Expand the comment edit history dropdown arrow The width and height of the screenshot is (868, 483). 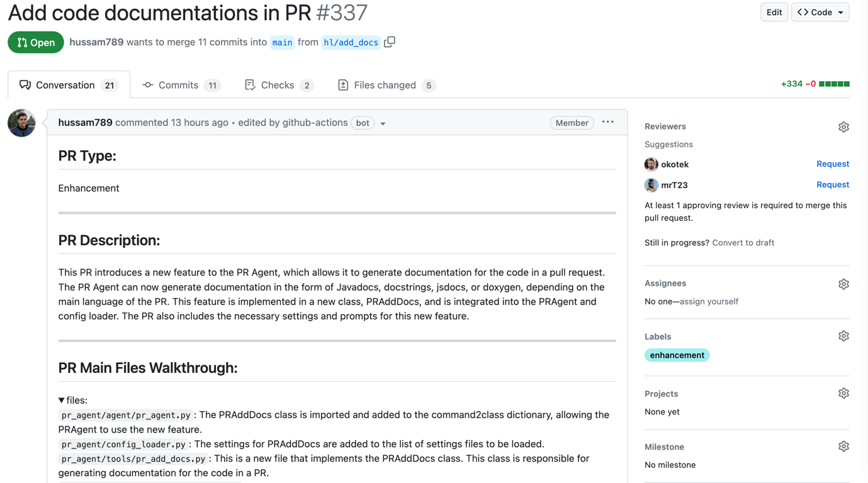coord(383,123)
